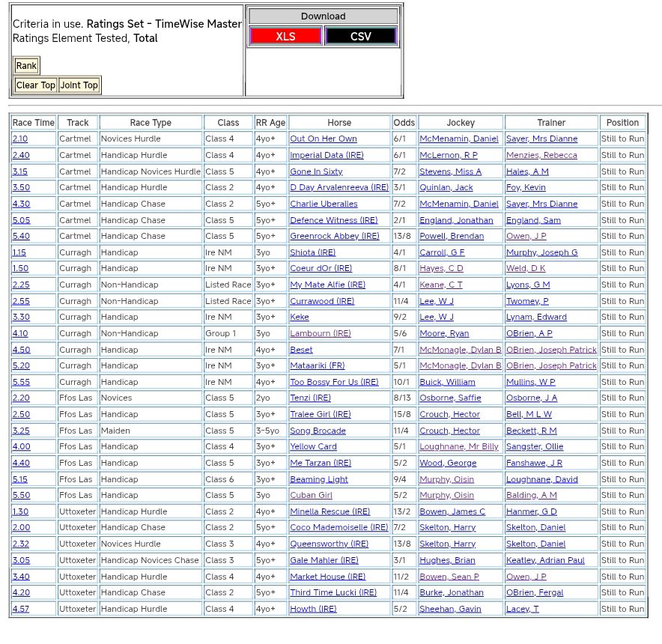The height and width of the screenshot is (644, 662).
Task: Click the red XLS download button
Action: 285,36
